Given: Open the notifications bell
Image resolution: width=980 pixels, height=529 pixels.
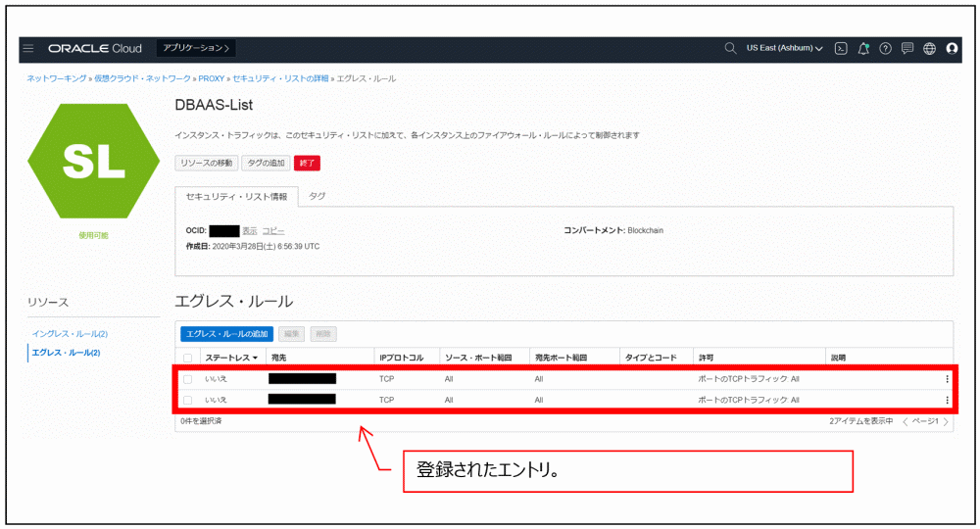Looking at the screenshot, I should [863, 48].
